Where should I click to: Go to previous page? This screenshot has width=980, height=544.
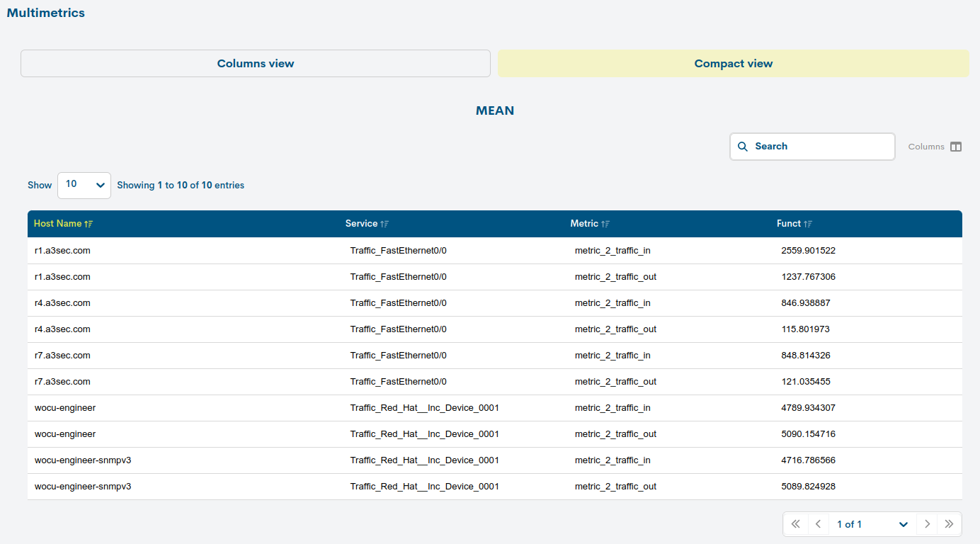tap(818, 524)
